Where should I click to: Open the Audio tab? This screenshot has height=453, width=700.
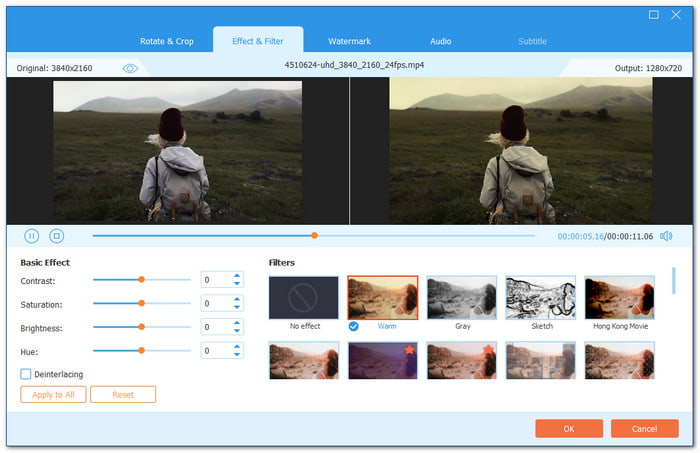click(441, 41)
